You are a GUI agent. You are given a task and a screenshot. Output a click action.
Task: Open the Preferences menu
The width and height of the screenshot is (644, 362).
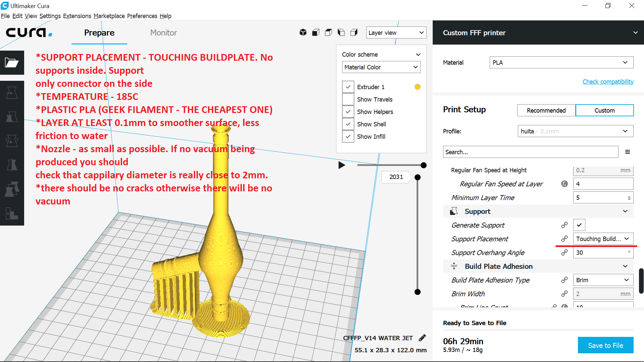coord(142,16)
